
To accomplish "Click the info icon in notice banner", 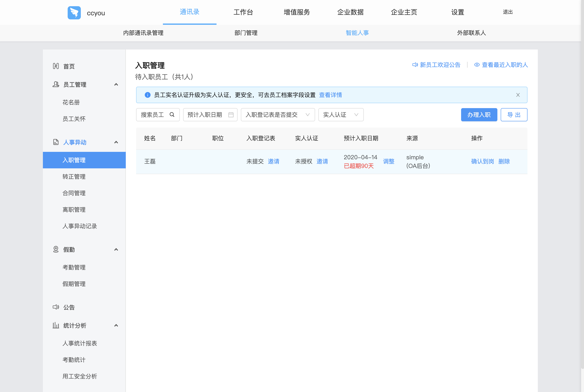I will [x=147, y=95].
